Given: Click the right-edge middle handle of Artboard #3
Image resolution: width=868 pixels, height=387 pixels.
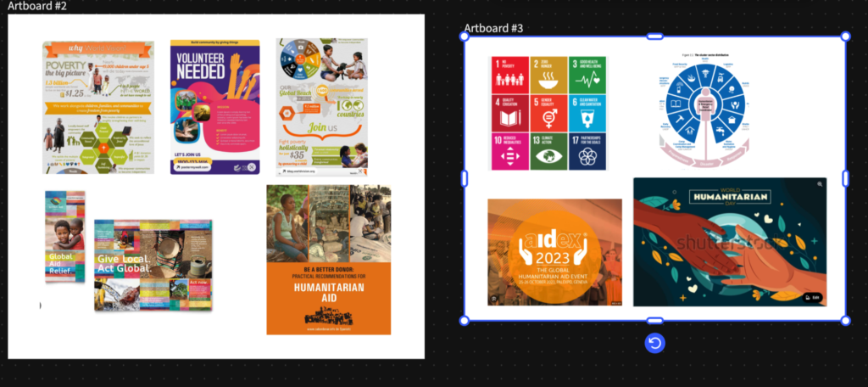Looking at the screenshot, I should (x=845, y=178).
